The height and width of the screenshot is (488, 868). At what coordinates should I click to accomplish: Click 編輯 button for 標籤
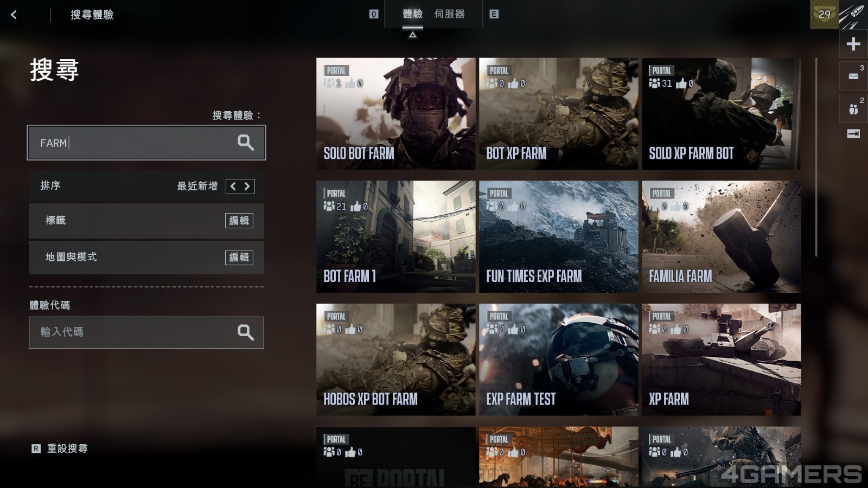click(239, 221)
